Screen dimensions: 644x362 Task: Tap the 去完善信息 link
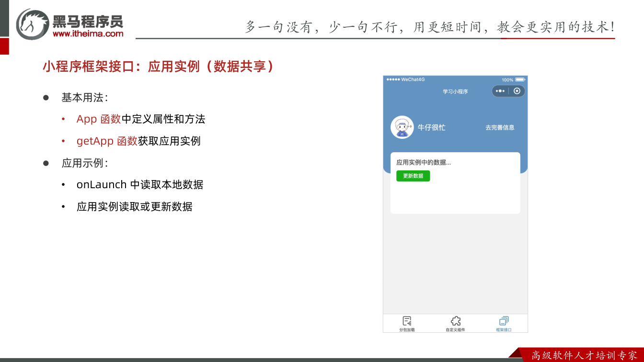pyautogui.click(x=500, y=127)
